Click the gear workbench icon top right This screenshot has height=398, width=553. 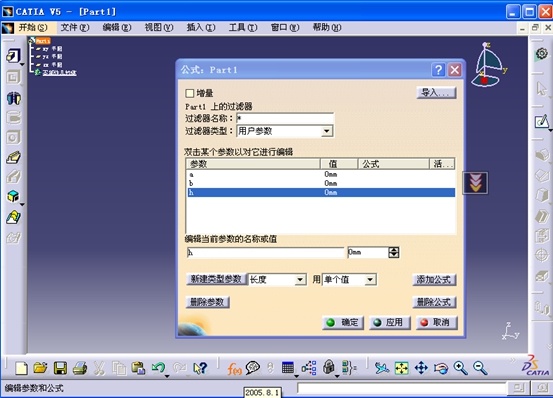(542, 54)
